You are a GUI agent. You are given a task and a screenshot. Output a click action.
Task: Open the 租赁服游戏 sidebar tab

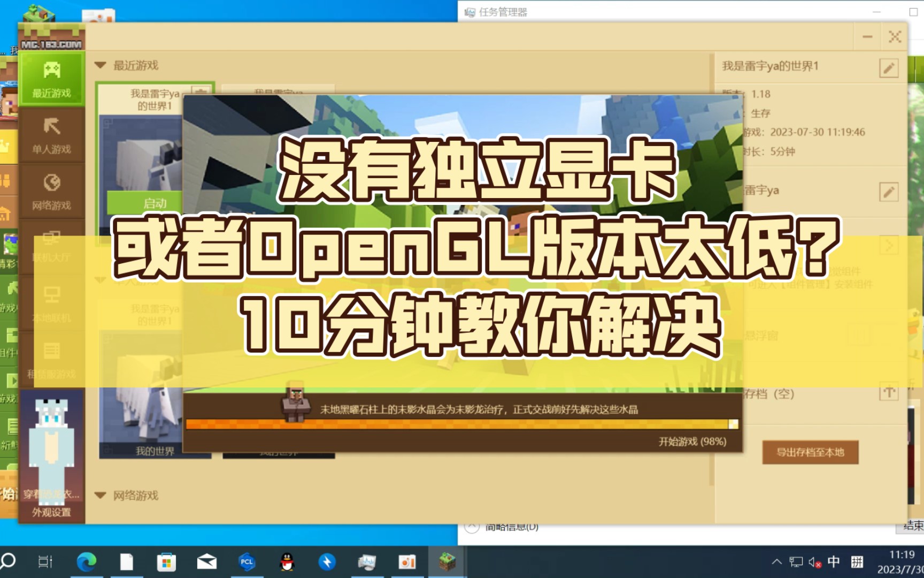pyautogui.click(x=52, y=360)
